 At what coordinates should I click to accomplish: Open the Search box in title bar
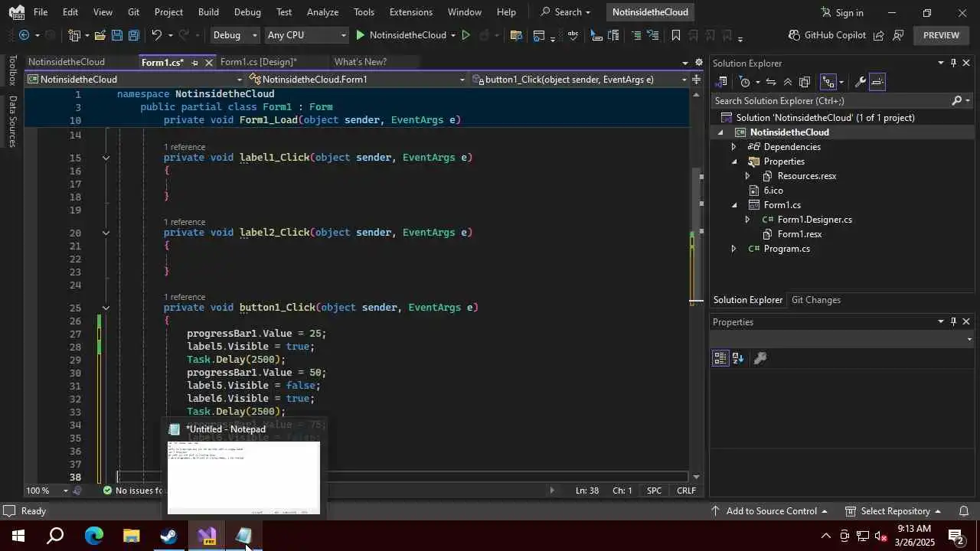(566, 12)
